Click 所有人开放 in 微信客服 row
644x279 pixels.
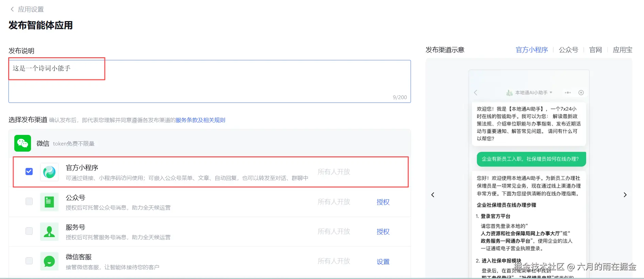click(x=334, y=261)
